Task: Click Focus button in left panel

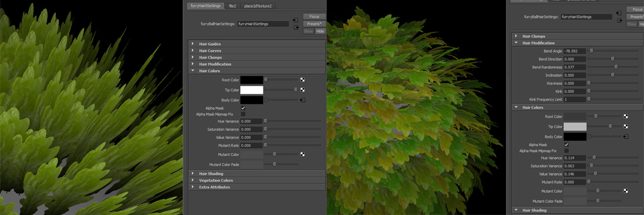Action: 314,16
